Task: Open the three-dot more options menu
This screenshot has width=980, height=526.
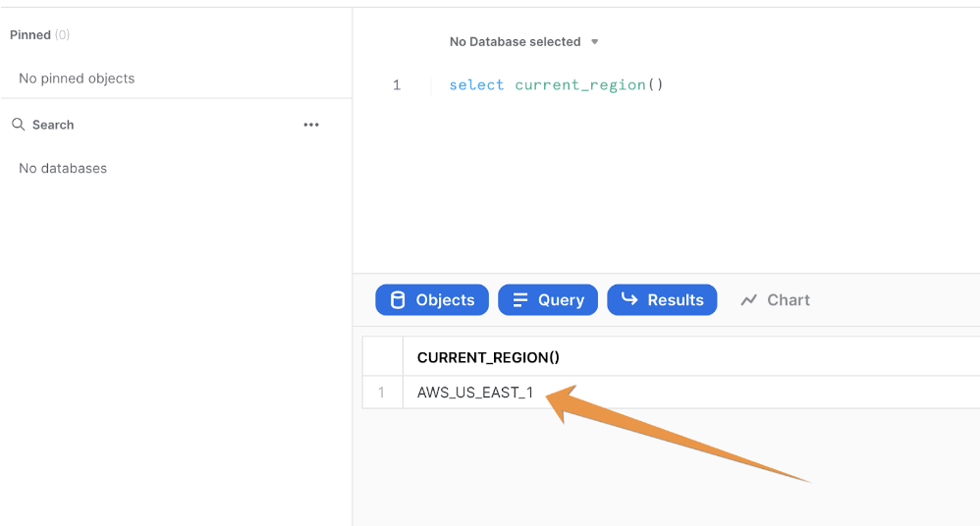Action: click(311, 125)
